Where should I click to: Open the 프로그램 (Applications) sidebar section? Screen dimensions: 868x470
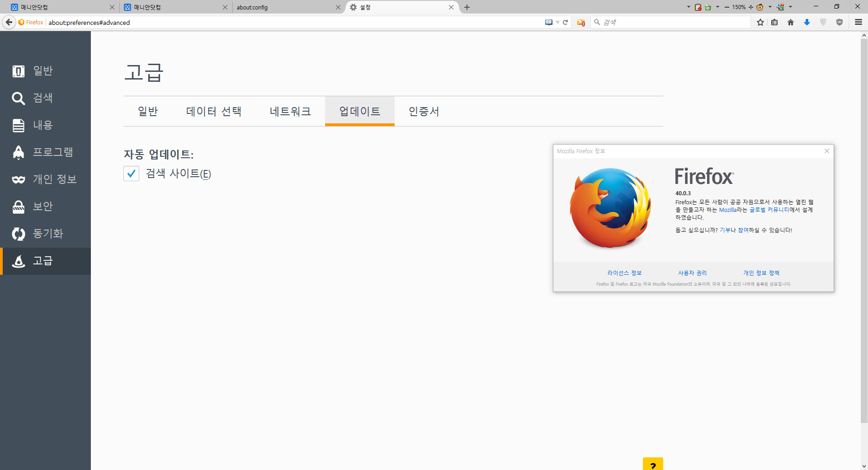click(x=45, y=152)
